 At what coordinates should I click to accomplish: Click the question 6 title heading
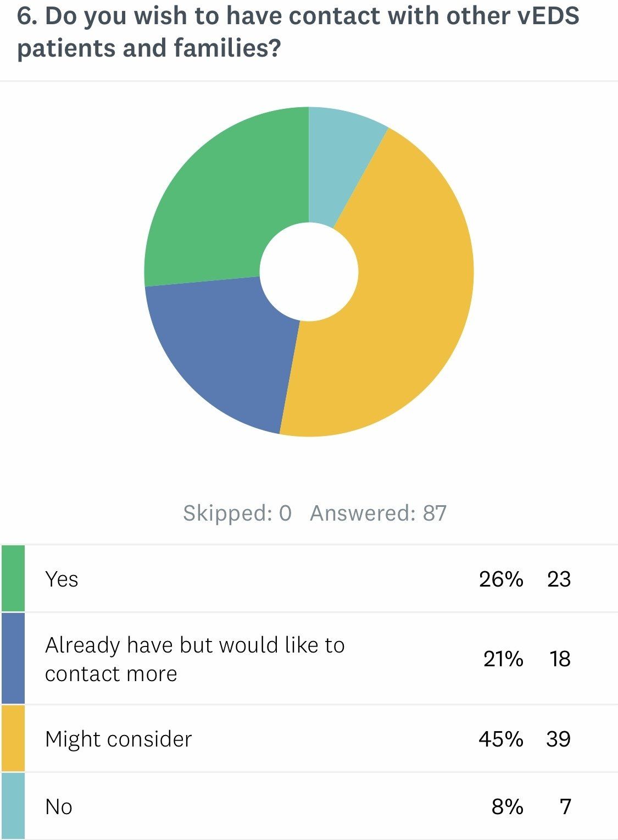coord(298,32)
